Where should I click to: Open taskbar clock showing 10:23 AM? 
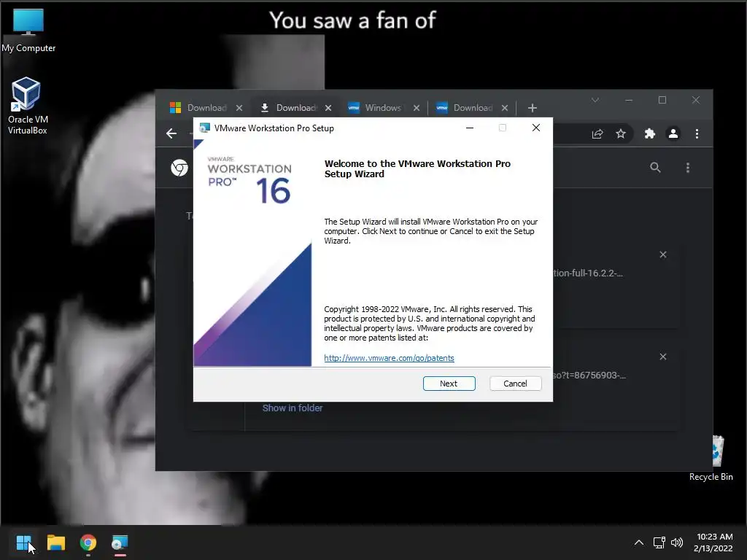[714, 537]
